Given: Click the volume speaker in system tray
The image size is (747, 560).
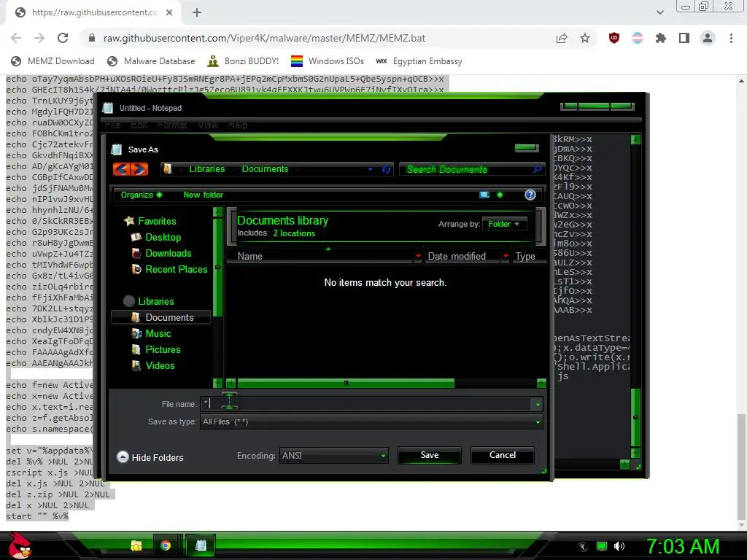Looking at the screenshot, I should pos(619,546).
